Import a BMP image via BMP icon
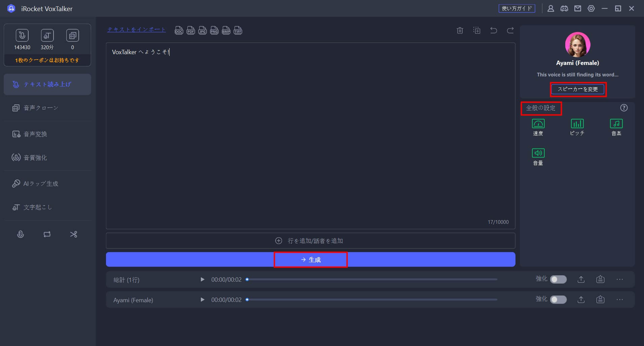The width and height of the screenshot is (644, 346). (x=226, y=31)
